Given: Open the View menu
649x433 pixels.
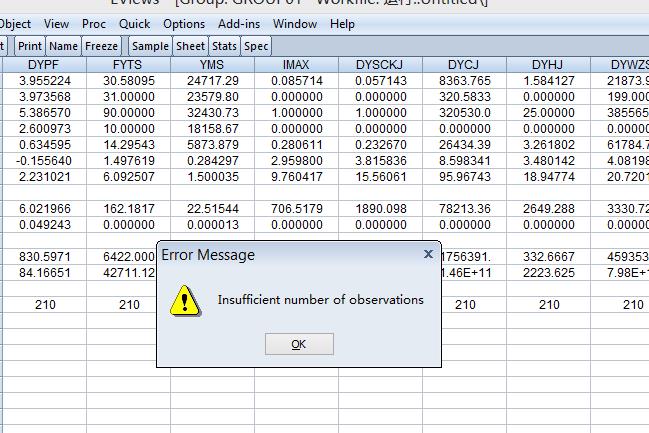Looking at the screenshot, I should (56, 24).
